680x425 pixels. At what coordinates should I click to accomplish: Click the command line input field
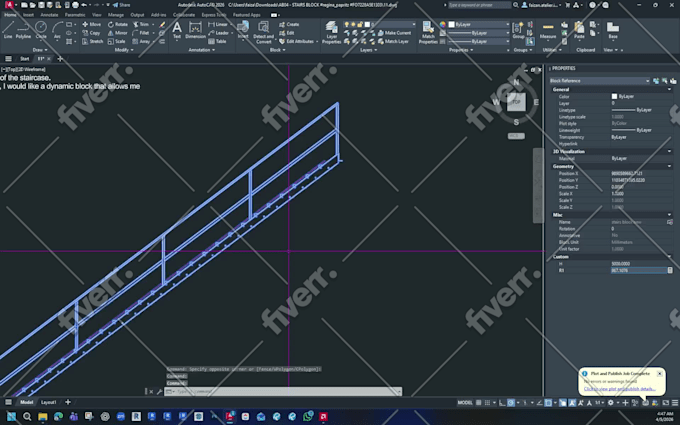(284, 392)
